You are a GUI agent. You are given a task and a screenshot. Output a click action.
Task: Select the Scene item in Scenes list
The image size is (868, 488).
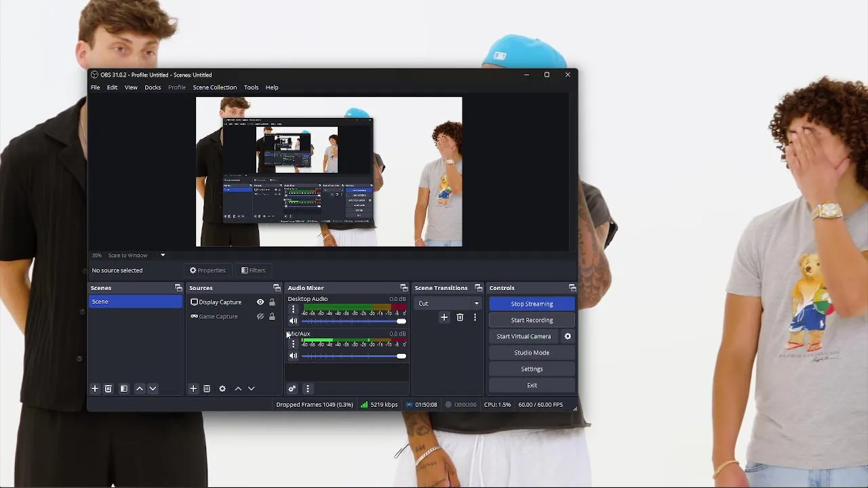[x=136, y=302]
